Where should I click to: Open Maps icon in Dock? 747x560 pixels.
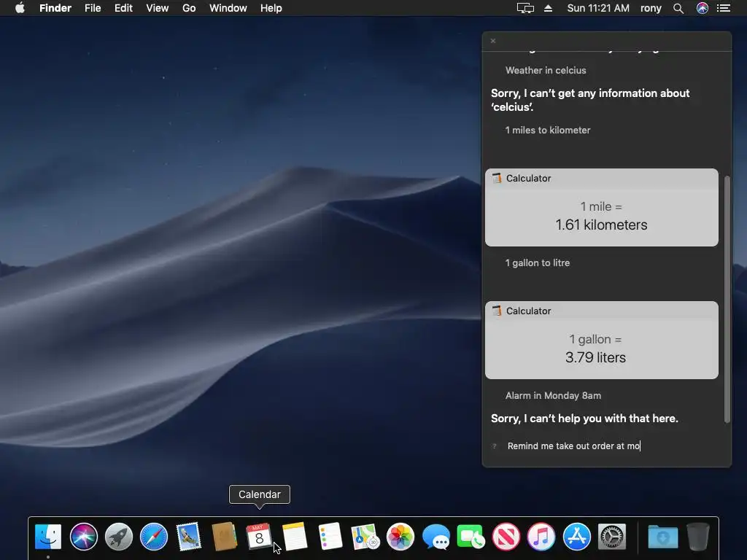[365, 537]
